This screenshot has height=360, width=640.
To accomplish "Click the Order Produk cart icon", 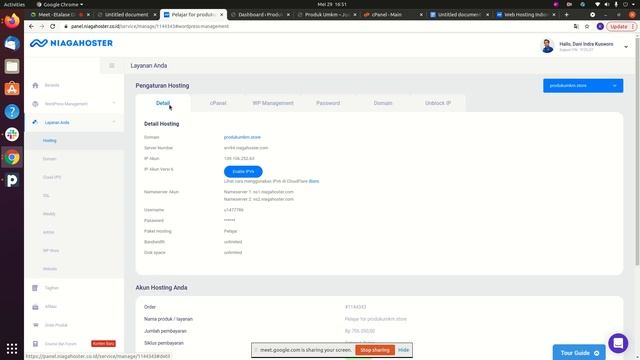I will [x=35, y=325].
